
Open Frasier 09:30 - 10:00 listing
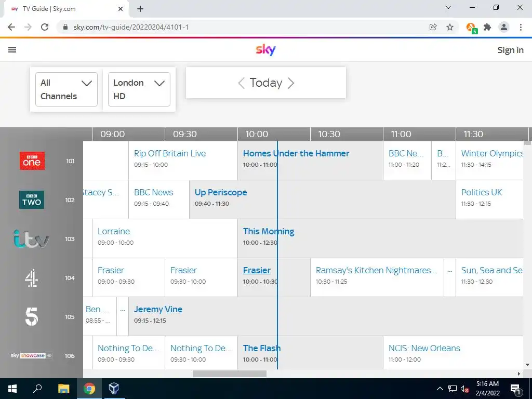click(x=201, y=277)
